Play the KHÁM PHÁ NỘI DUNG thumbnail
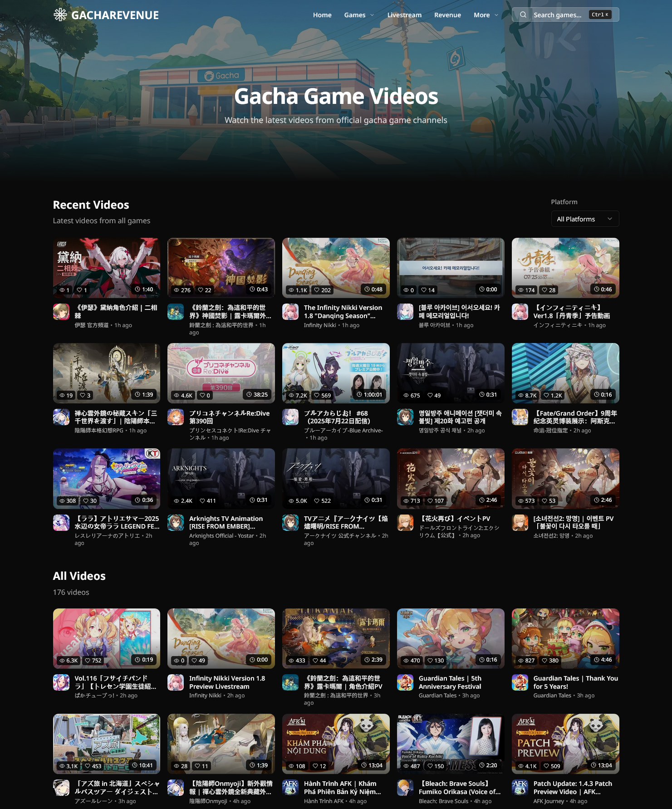 pos(336,744)
